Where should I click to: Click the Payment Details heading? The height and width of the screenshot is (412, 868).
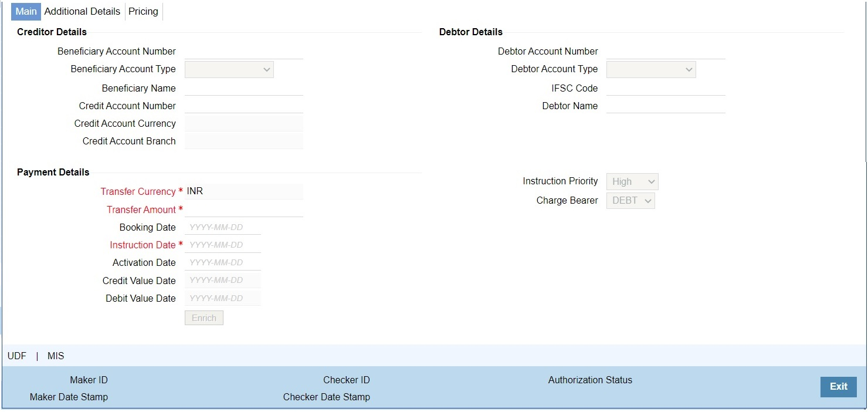point(53,172)
